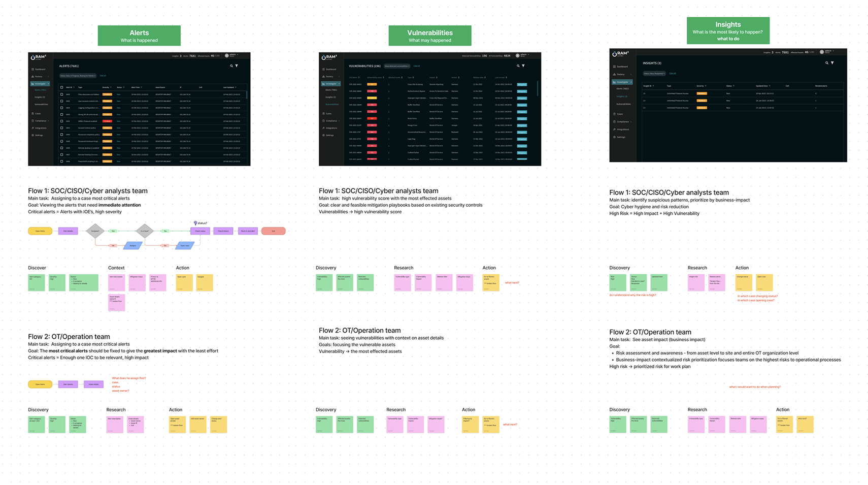868x485 pixels.
Task: Expand Factory in the Insights screen sidebar
Action: coord(631,74)
